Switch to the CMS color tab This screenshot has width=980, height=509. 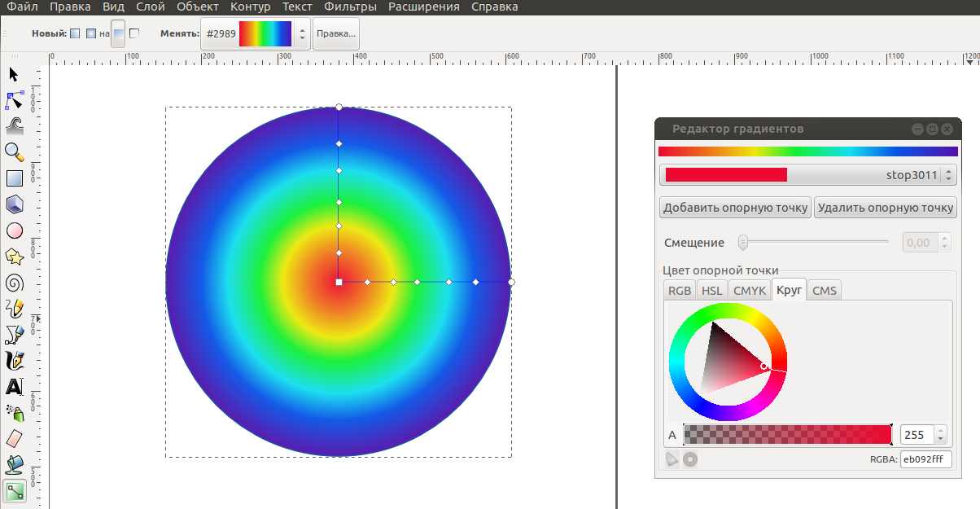[x=825, y=290]
